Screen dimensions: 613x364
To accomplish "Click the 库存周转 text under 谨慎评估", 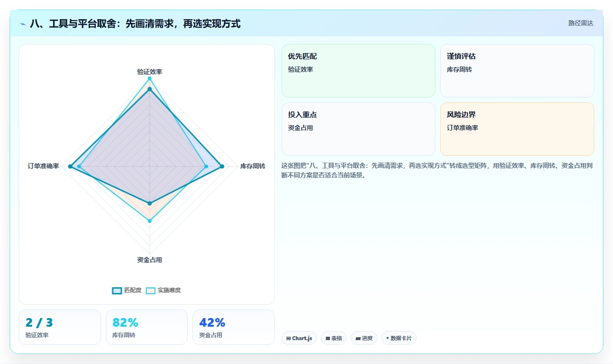I will (x=459, y=70).
